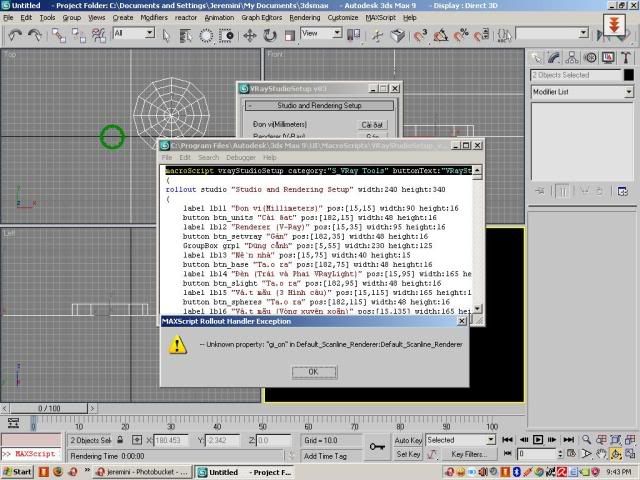Open Select by Name list tool
This screenshot has height=480, width=640.
pos(186,36)
